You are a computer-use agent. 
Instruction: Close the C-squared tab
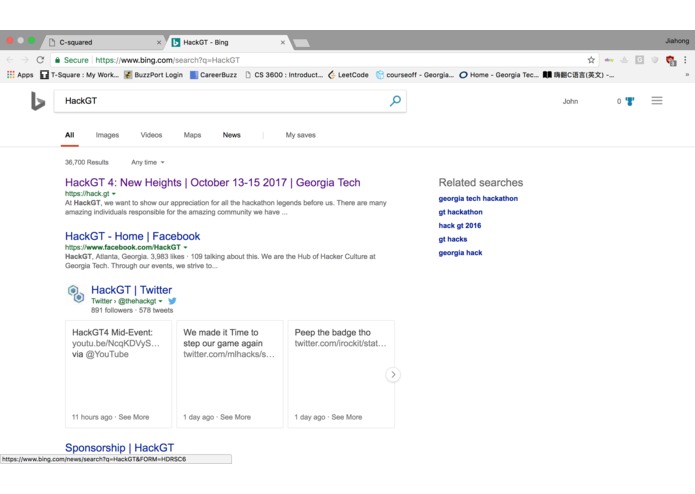pyautogui.click(x=159, y=43)
